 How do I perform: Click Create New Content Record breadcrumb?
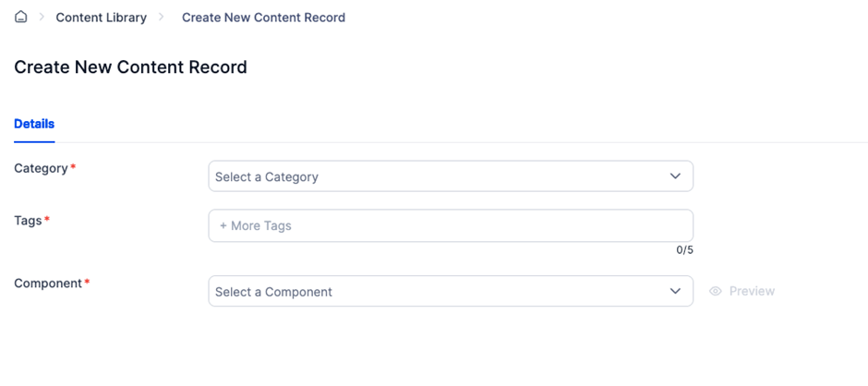[x=263, y=18]
